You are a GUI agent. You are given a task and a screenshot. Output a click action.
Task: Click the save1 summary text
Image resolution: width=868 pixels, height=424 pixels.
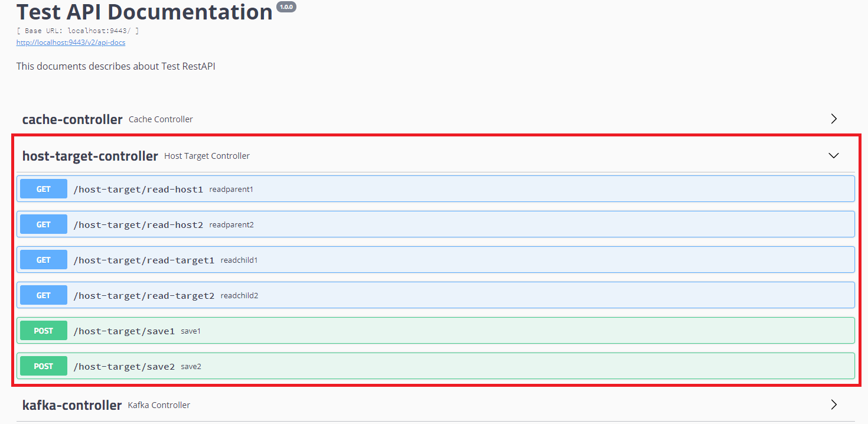pyautogui.click(x=191, y=331)
